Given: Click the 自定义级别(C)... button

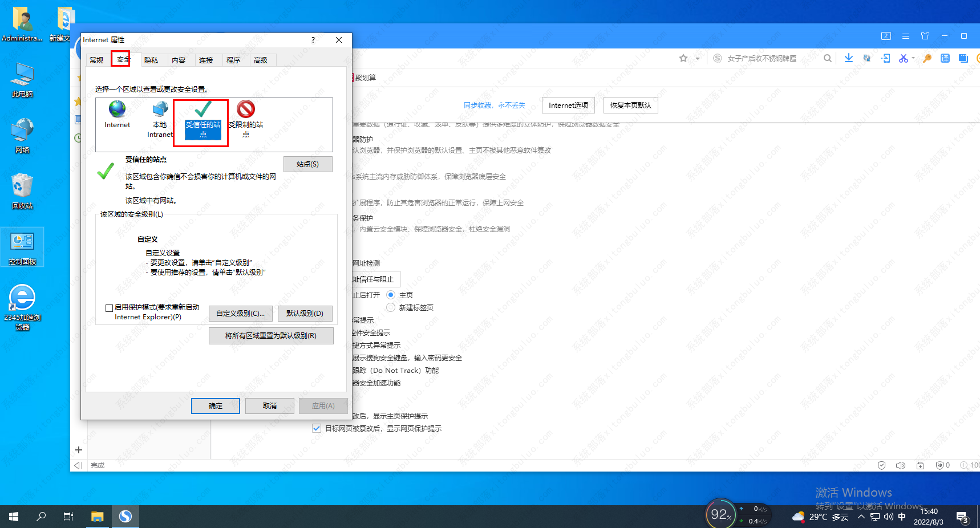Looking at the screenshot, I should coord(240,313).
